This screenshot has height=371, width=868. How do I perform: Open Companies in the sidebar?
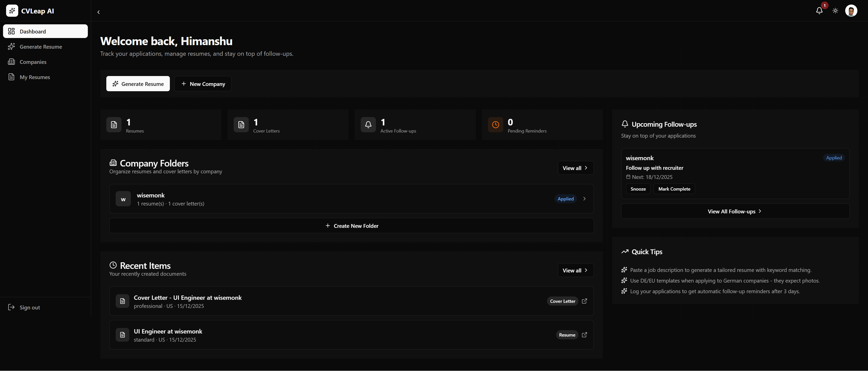pyautogui.click(x=46, y=62)
